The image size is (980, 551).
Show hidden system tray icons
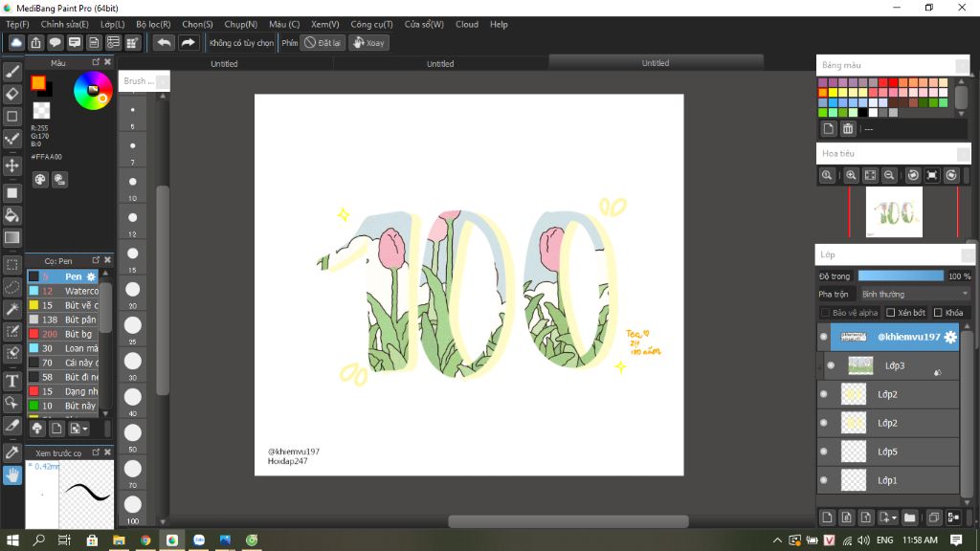pyautogui.click(x=777, y=540)
